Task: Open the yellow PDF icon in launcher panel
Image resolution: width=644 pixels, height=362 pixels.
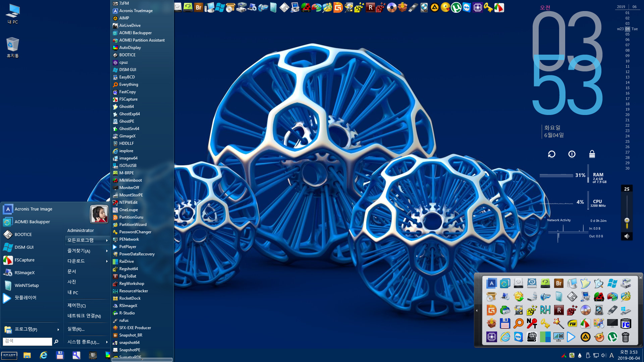Action: (x=572, y=324)
